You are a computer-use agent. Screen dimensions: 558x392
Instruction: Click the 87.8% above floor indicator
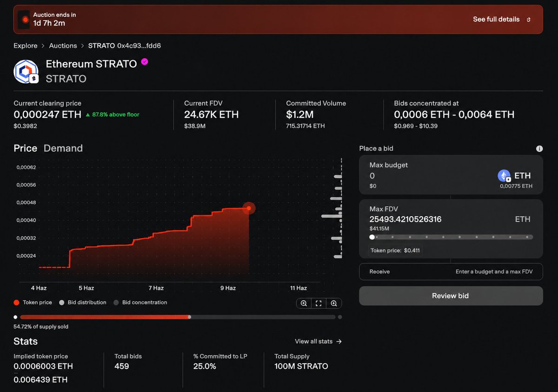[x=112, y=114]
